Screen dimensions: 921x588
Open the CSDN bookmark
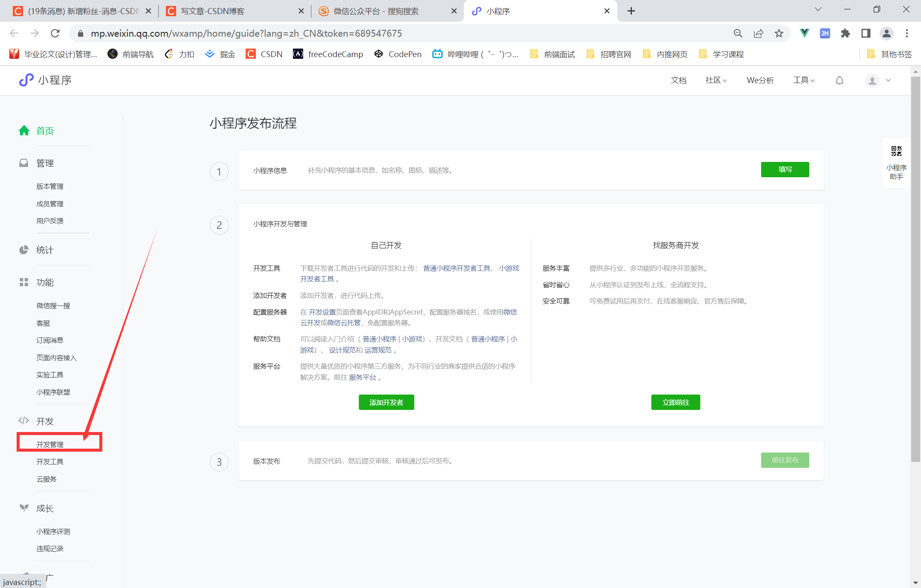pyautogui.click(x=264, y=54)
